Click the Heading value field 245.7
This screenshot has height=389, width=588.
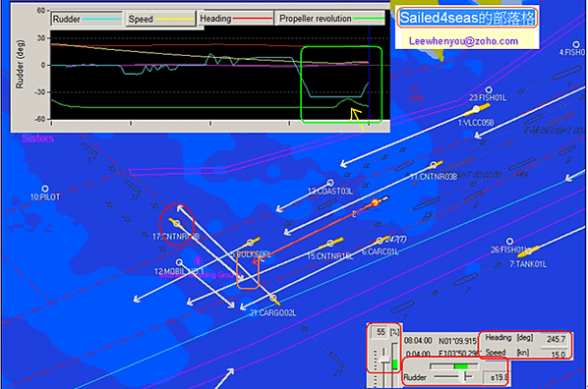pyautogui.click(x=556, y=339)
